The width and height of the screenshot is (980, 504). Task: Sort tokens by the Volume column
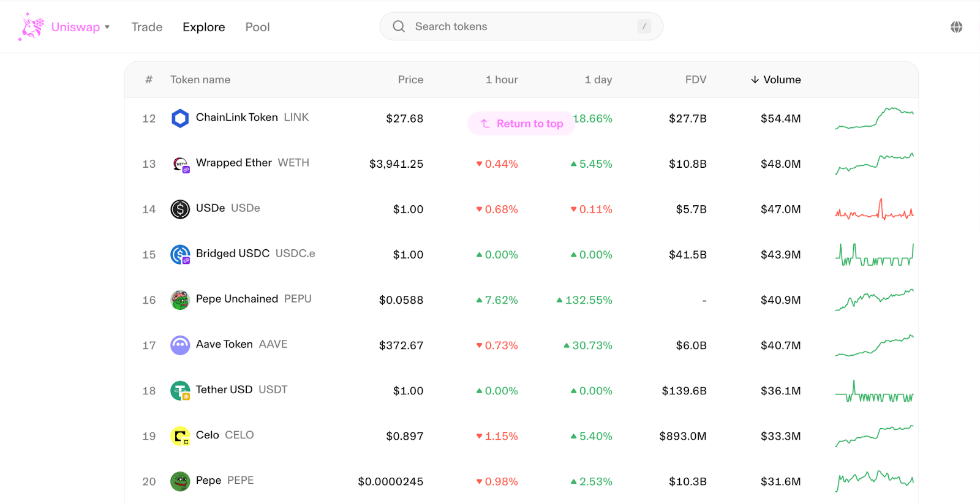coord(776,80)
